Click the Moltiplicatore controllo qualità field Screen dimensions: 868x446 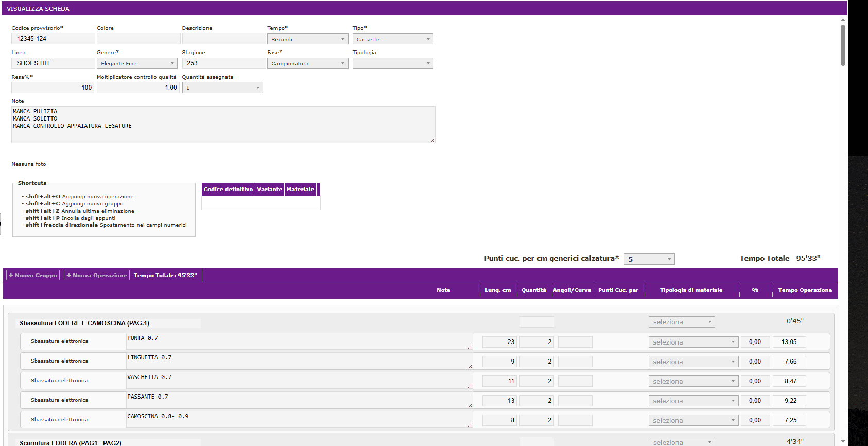tap(137, 88)
